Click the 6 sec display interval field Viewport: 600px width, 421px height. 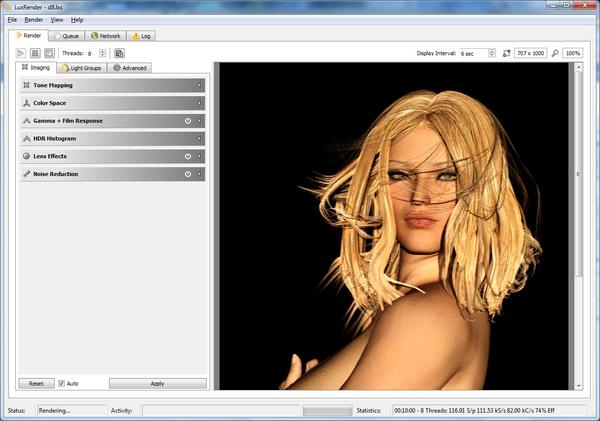(x=474, y=53)
